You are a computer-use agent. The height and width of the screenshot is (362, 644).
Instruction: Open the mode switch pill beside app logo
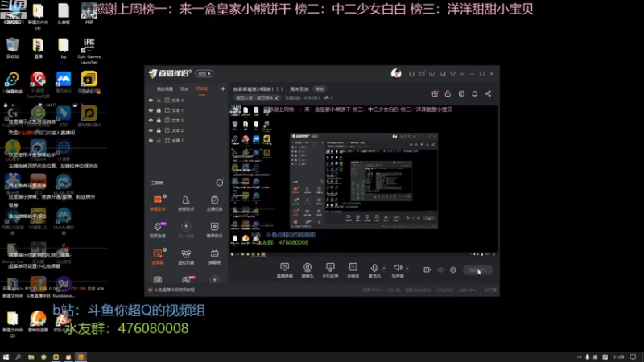pyautogui.click(x=204, y=74)
